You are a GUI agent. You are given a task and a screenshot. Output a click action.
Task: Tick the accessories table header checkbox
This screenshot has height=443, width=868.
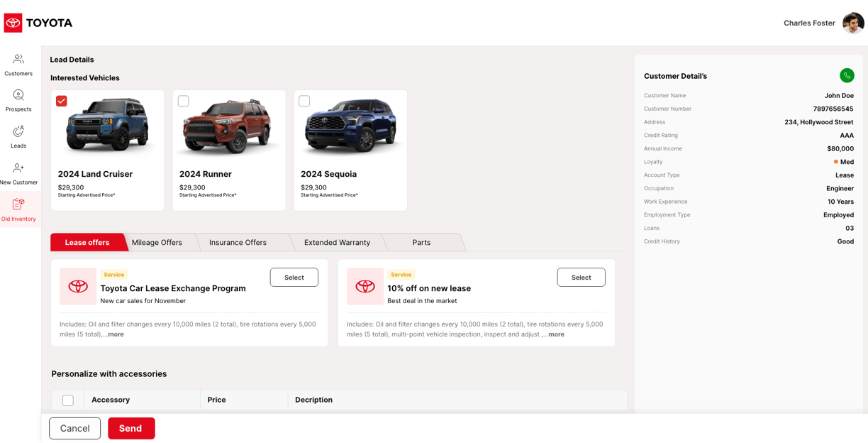coord(68,400)
